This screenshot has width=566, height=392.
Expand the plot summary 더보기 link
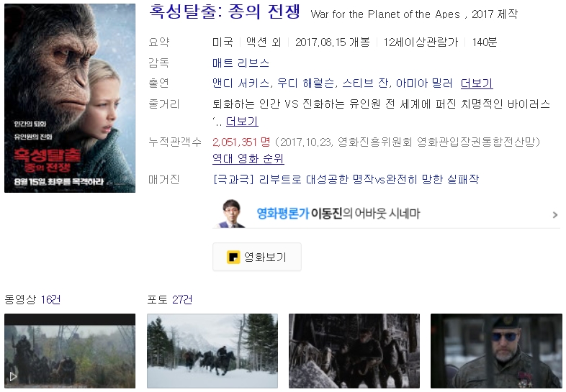[242, 122]
